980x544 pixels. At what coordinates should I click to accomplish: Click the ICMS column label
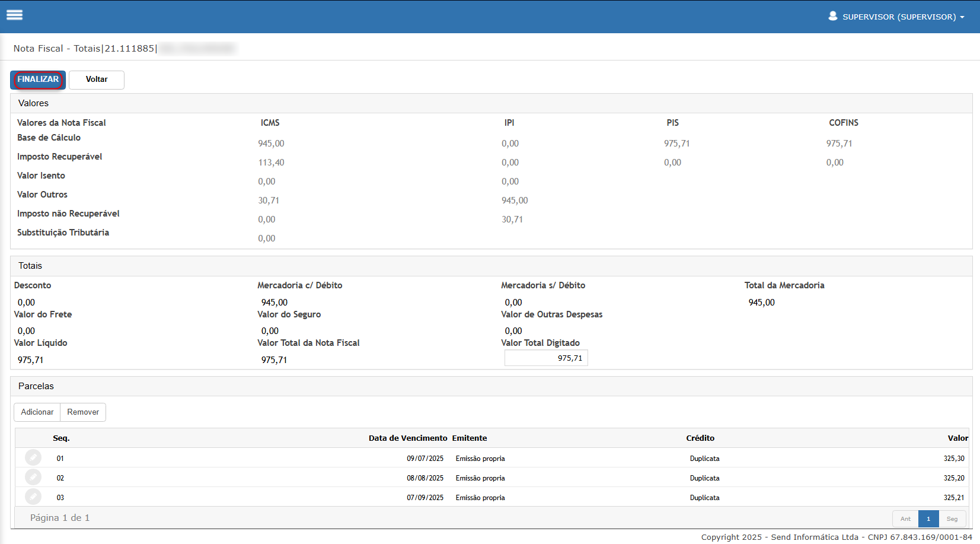(x=270, y=123)
